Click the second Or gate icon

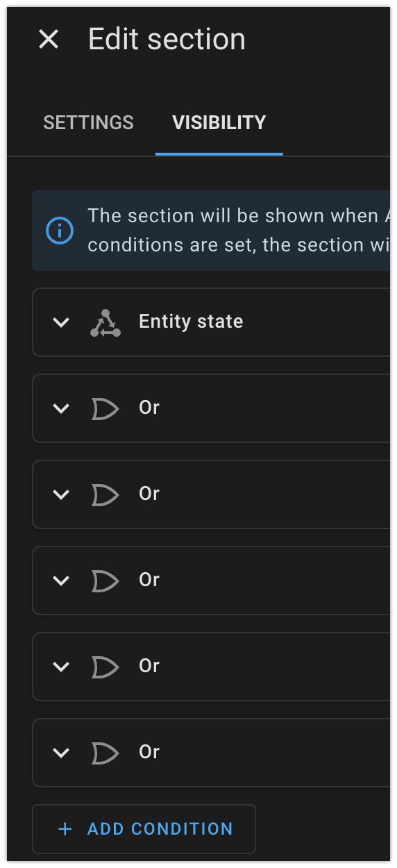click(105, 495)
